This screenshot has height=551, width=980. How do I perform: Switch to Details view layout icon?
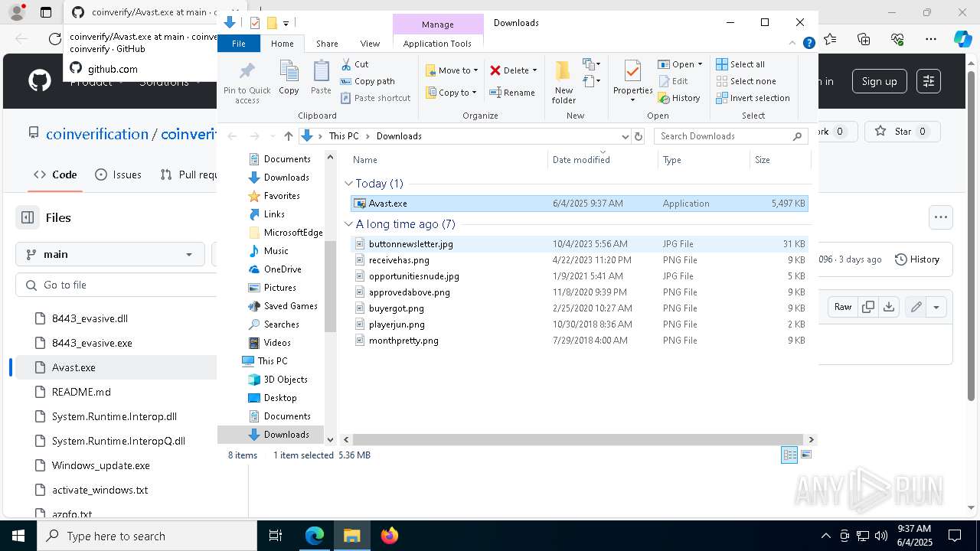pyautogui.click(x=789, y=455)
